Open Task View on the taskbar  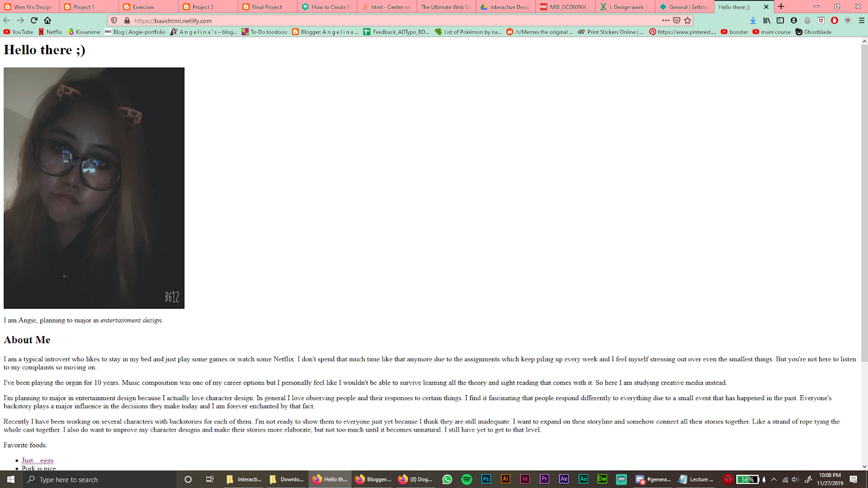click(x=209, y=479)
